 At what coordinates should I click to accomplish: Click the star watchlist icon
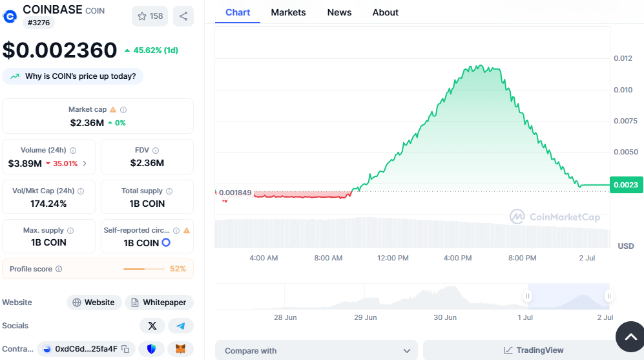point(142,16)
